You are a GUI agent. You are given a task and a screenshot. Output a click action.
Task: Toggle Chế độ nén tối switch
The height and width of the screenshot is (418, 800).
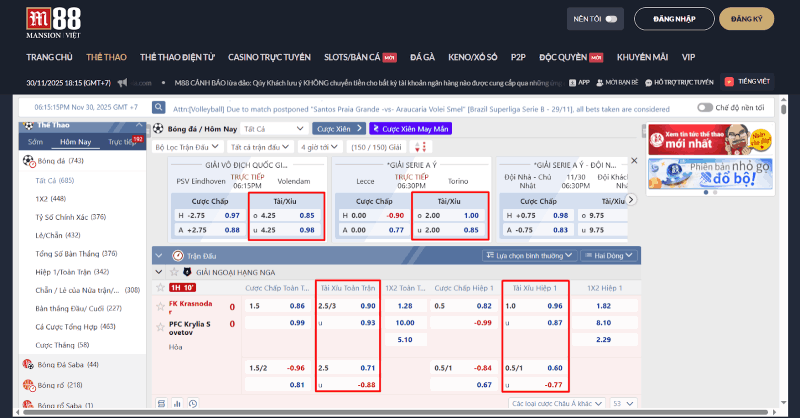[x=705, y=107]
